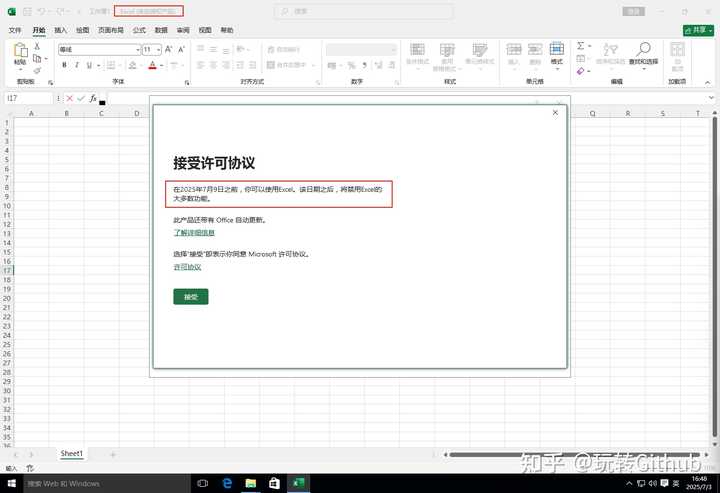Open Microsoft Edge from taskbar
Image resolution: width=720 pixels, height=493 pixels.
pos(227,483)
